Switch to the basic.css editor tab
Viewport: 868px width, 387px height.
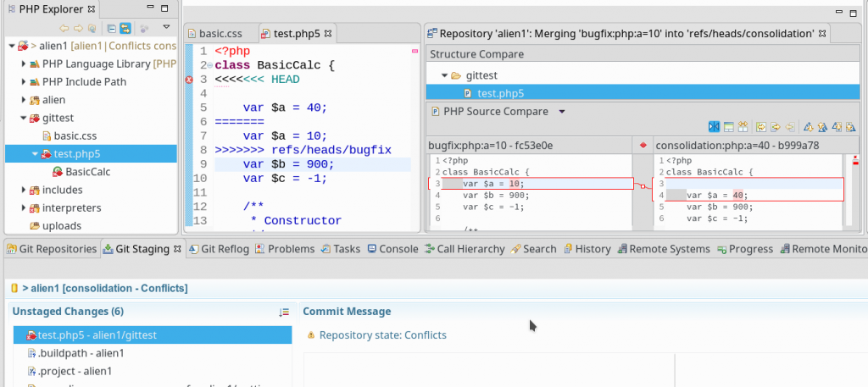click(x=220, y=34)
